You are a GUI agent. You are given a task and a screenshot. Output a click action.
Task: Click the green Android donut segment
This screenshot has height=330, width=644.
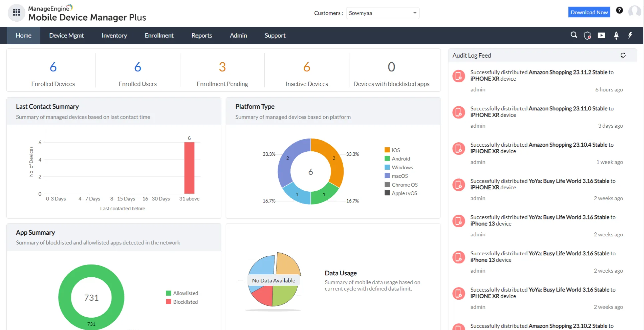[x=324, y=194]
